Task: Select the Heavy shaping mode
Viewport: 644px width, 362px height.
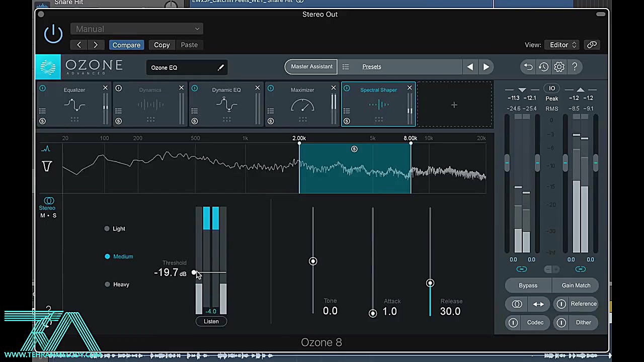Action: click(x=107, y=284)
